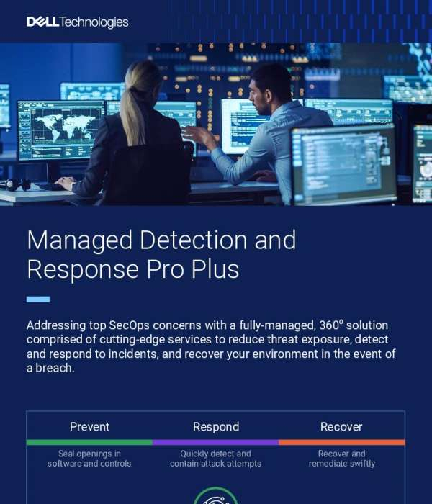Click the orange bar under Recover

point(341,442)
